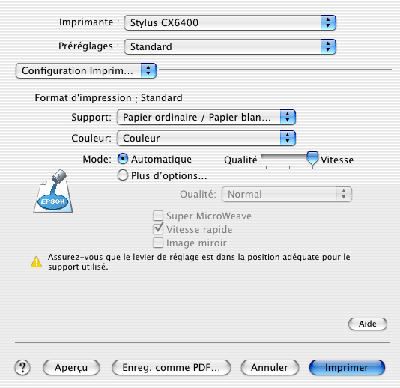400x388 pixels.
Task: Click the Annuler button
Action: [x=269, y=368]
